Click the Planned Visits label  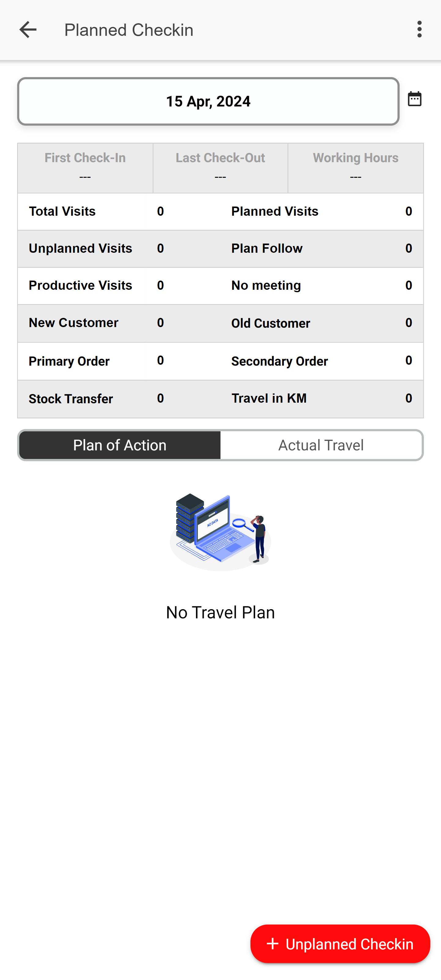275,211
